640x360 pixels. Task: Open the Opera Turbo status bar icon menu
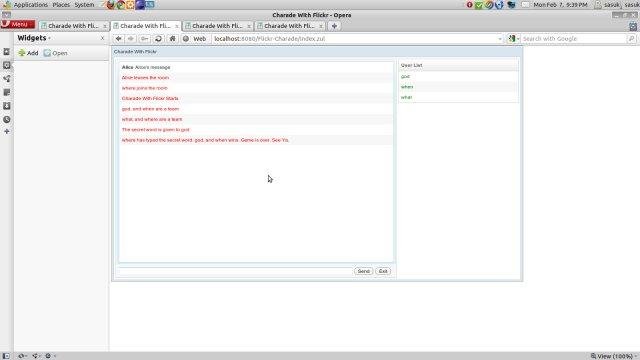click(x=50, y=356)
